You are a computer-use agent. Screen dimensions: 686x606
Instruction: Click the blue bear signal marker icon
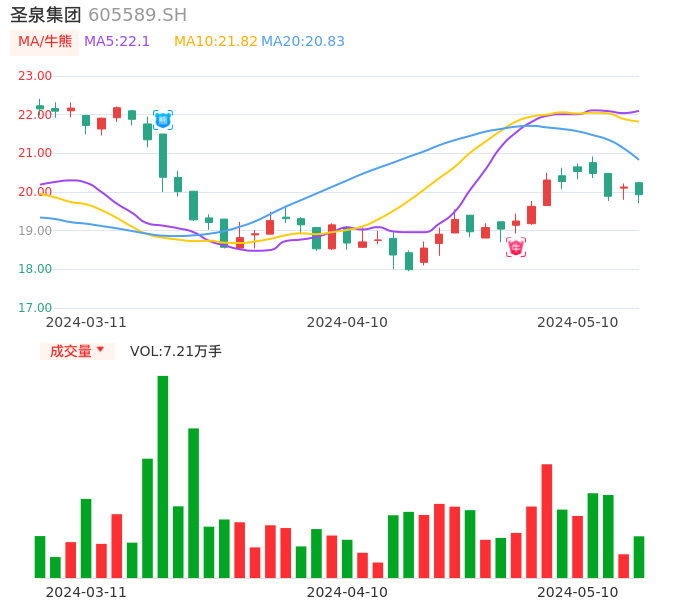163,120
